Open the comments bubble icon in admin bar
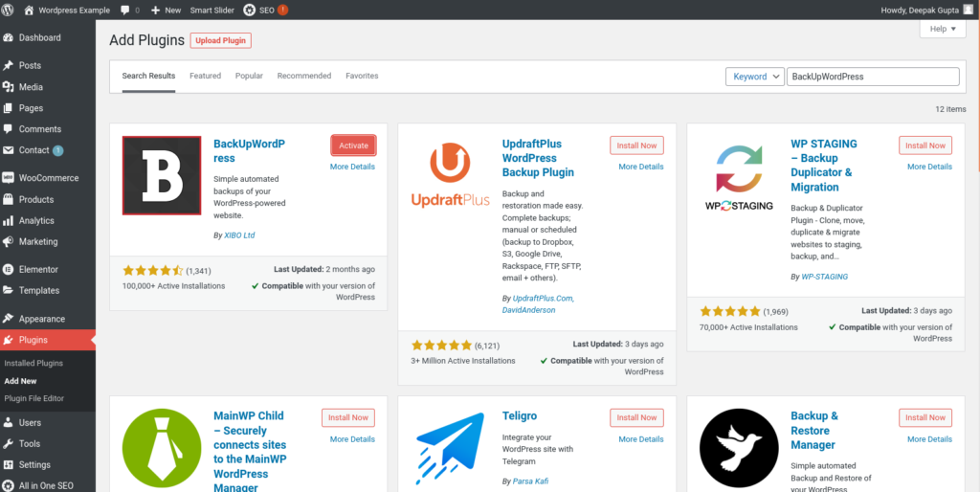 [126, 10]
